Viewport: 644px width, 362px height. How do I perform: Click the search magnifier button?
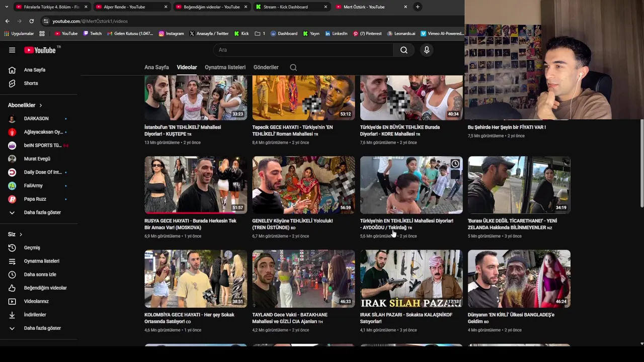[x=404, y=50]
